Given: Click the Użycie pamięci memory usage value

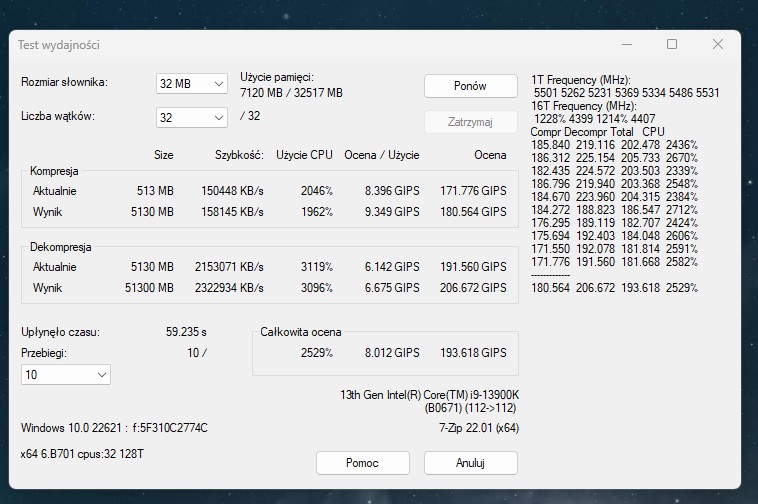Looking at the screenshot, I should pos(291,93).
